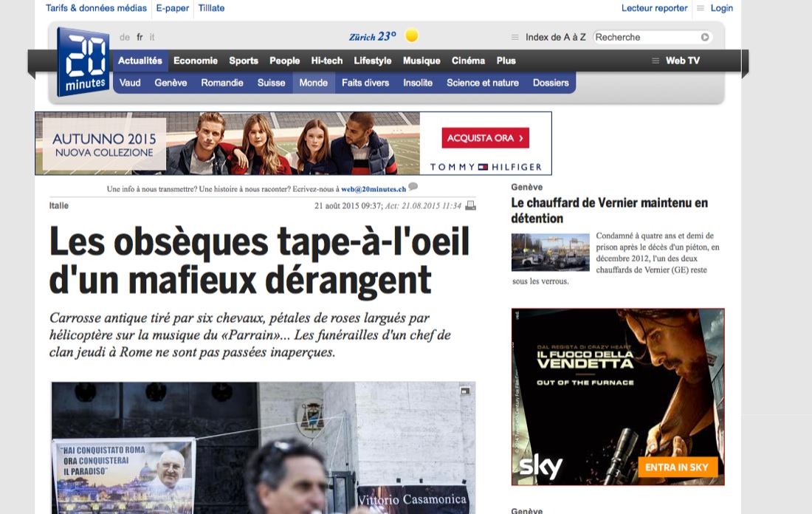This screenshot has height=514, width=812.
Task: Click the fullscreen icon on article photo
Action: pos(465,391)
